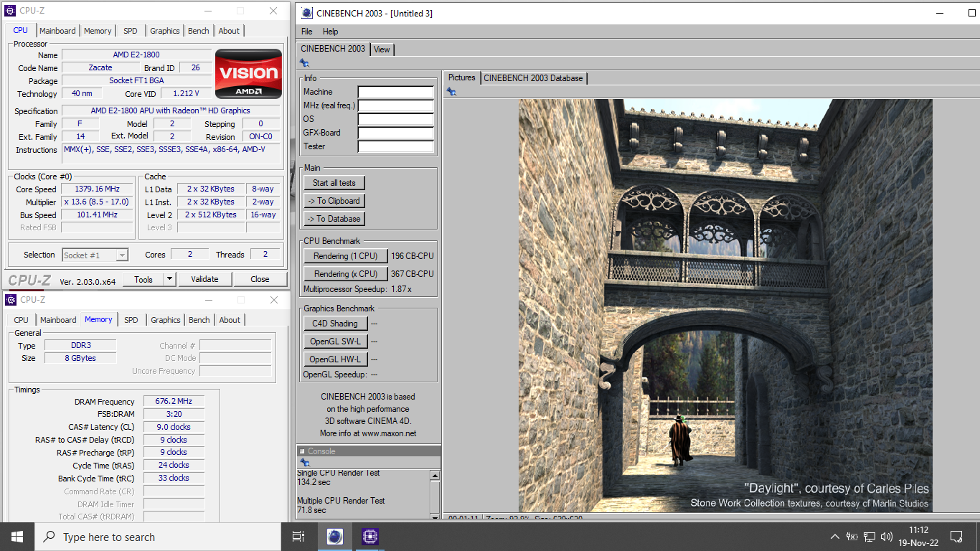Click the CPU-Z title bar icon in top window

(10, 11)
